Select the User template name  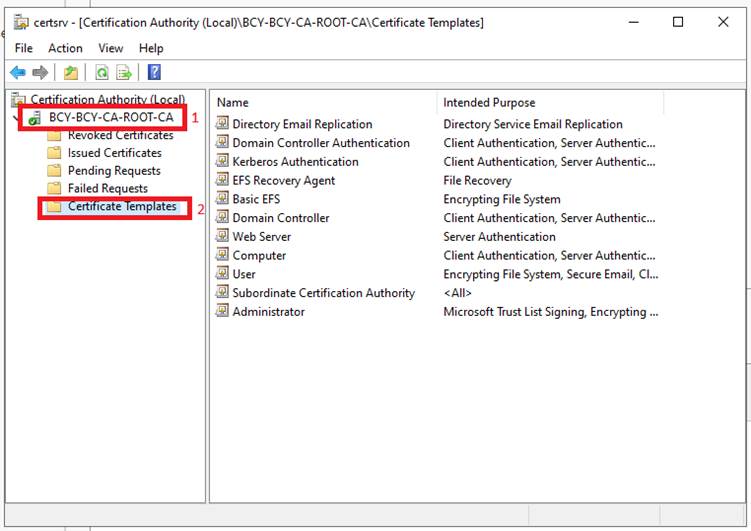pyautogui.click(x=244, y=274)
